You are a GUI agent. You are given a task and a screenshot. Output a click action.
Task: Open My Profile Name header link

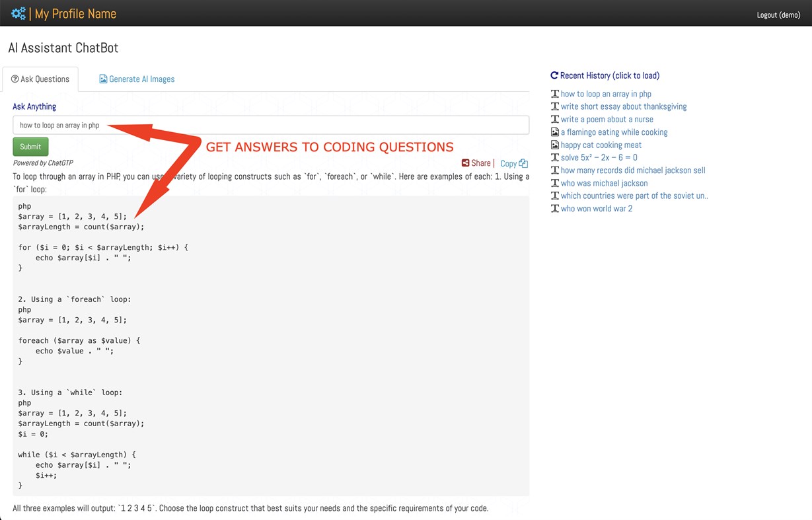(75, 13)
